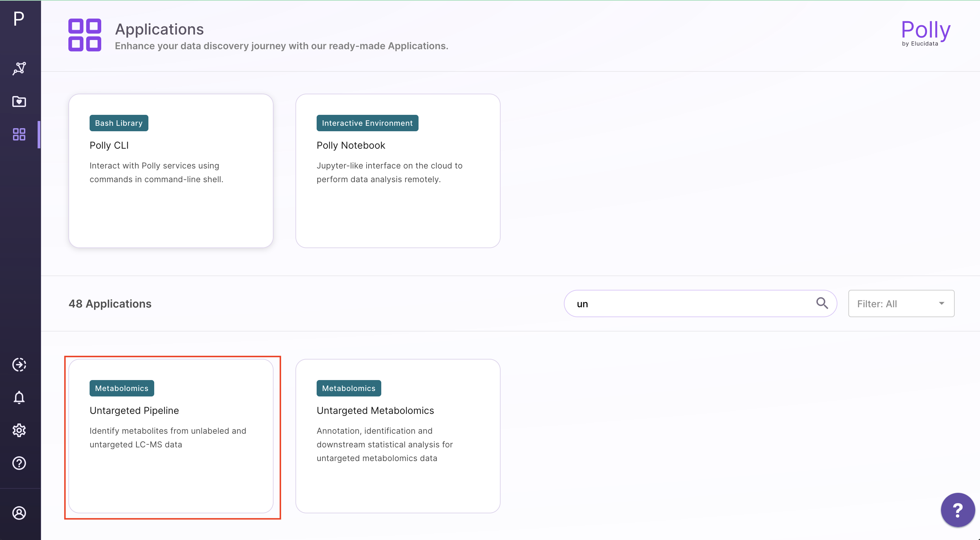
Task: Expand the Filter: All dropdown
Action: [x=901, y=303]
